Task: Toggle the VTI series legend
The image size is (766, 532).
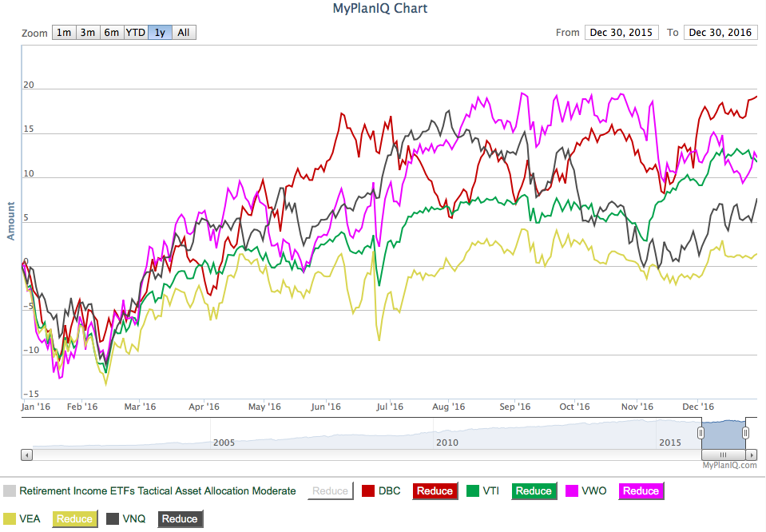Action: [491, 491]
